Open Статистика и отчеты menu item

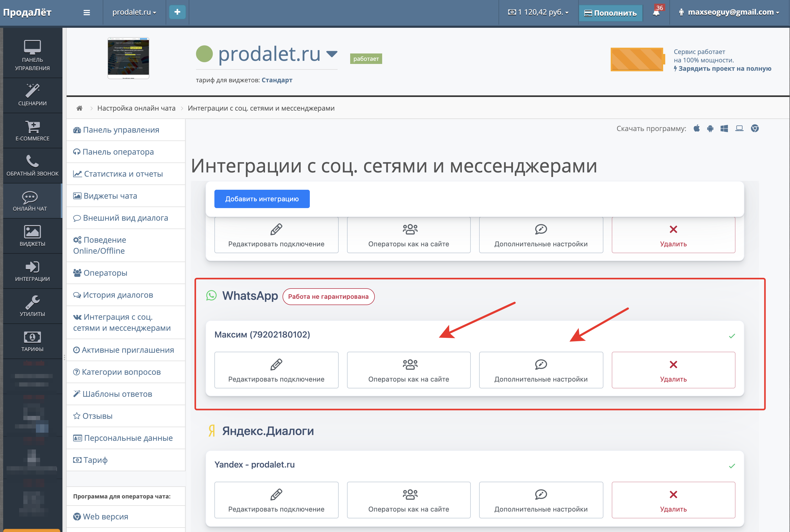tap(126, 174)
